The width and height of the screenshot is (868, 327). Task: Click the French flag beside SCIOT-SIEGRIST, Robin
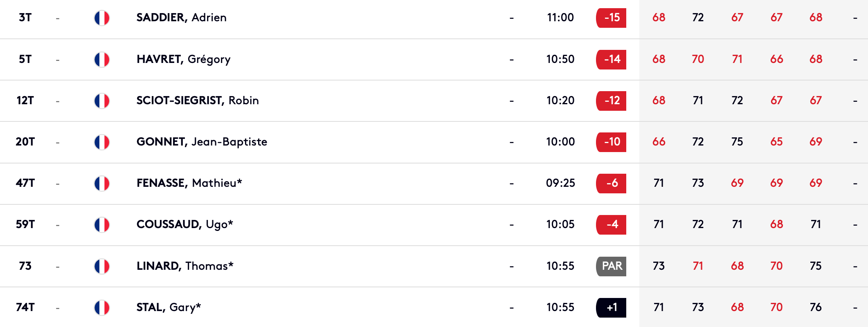(102, 101)
